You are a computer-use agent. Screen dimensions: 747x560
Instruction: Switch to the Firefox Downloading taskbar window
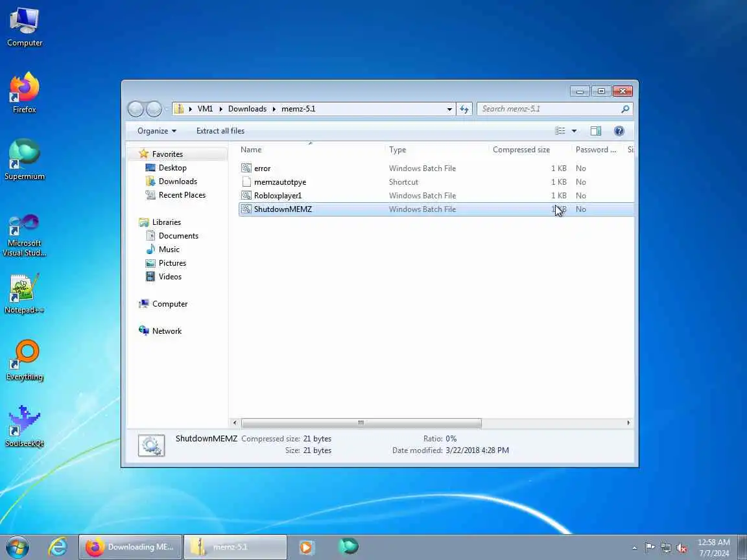130,547
